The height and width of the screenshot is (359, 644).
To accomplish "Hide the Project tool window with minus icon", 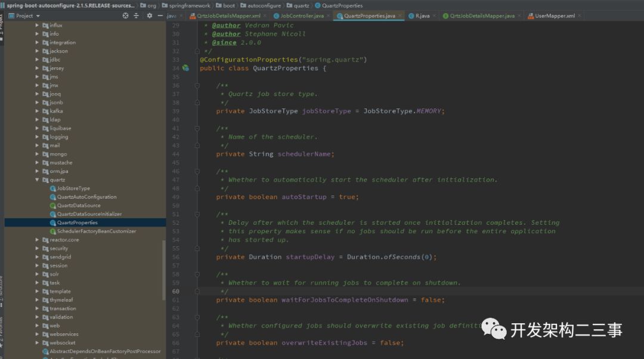I will coord(159,16).
